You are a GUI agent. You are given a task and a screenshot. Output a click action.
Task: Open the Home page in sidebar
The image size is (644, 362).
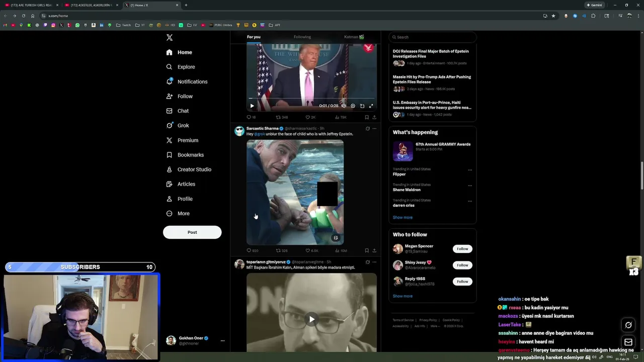(179, 52)
